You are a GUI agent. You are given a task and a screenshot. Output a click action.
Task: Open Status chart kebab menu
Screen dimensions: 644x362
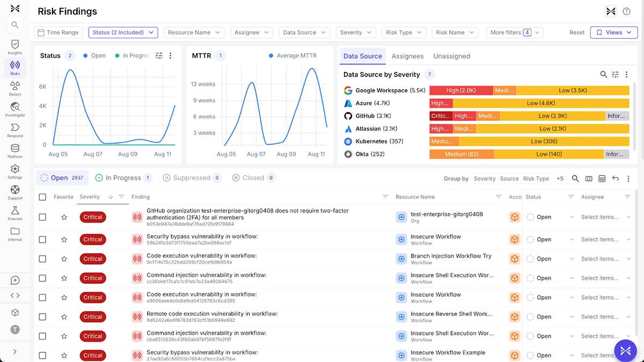click(171, 56)
